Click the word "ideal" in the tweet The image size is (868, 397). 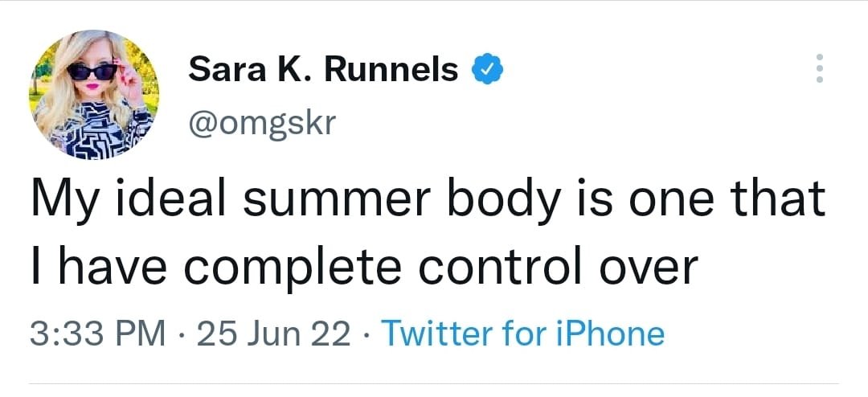tap(162, 201)
